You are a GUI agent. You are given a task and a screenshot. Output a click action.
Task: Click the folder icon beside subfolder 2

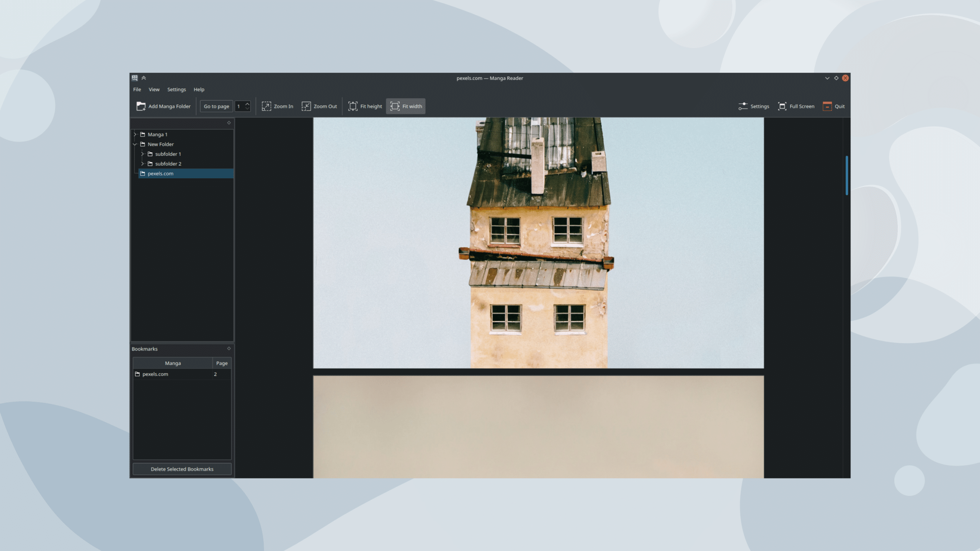tap(150, 164)
